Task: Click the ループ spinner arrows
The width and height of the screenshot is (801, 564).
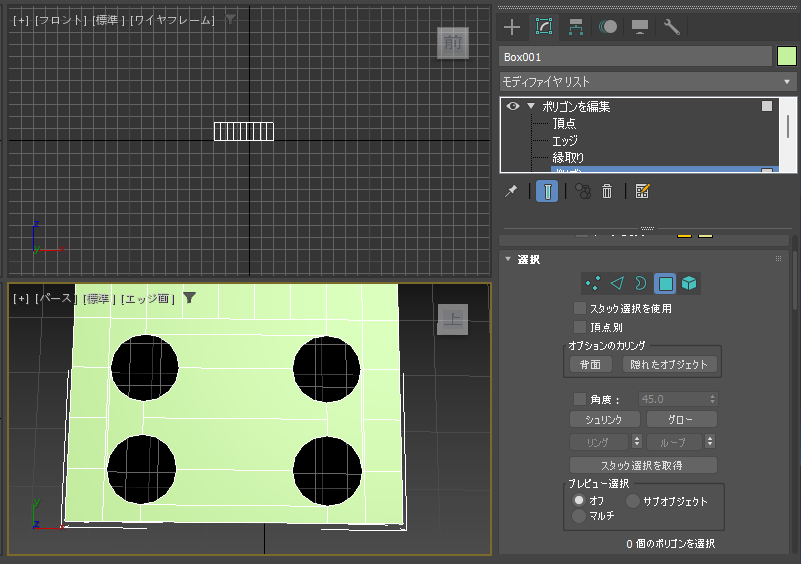Action: click(x=710, y=441)
